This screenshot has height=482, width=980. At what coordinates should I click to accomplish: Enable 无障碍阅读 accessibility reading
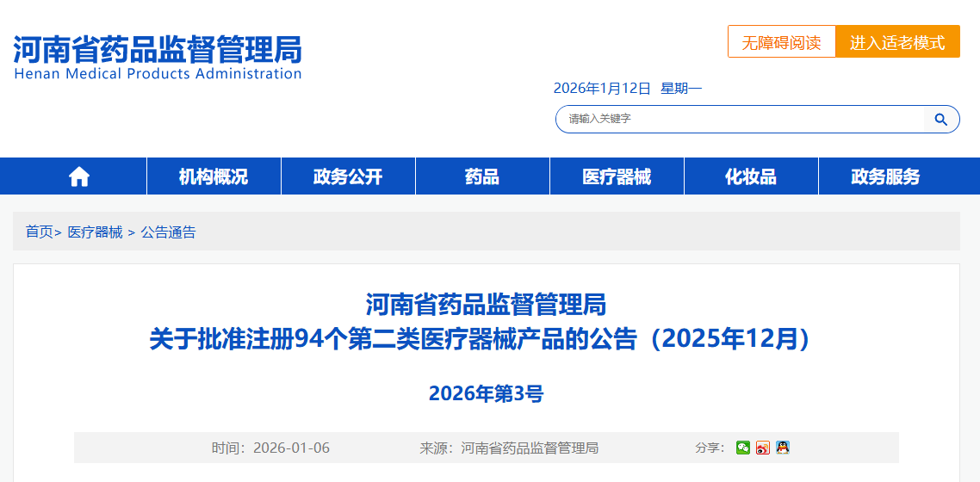coord(781,42)
